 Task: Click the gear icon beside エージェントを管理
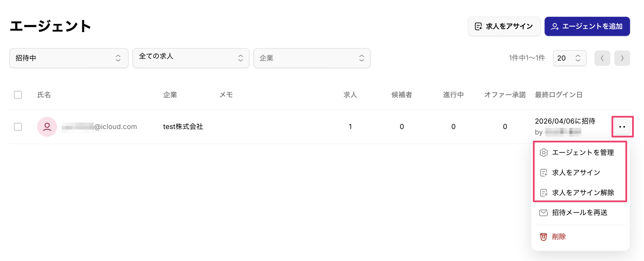pyautogui.click(x=544, y=153)
